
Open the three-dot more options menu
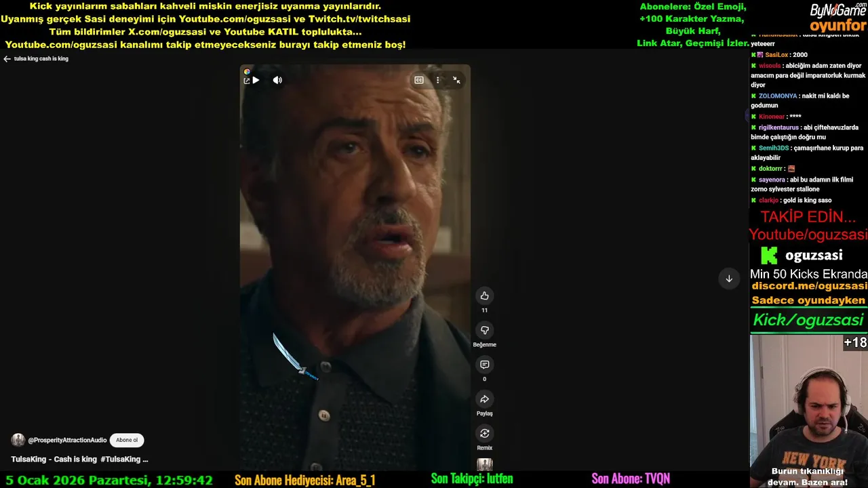click(x=438, y=80)
